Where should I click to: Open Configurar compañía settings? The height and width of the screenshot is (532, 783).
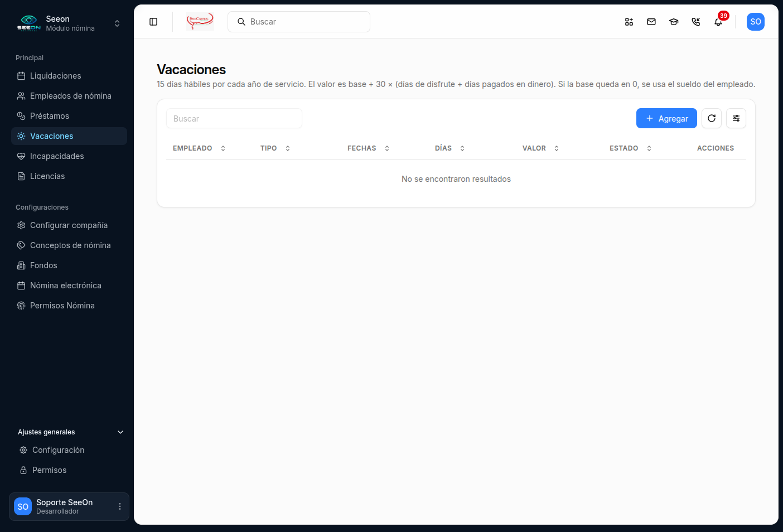point(69,225)
